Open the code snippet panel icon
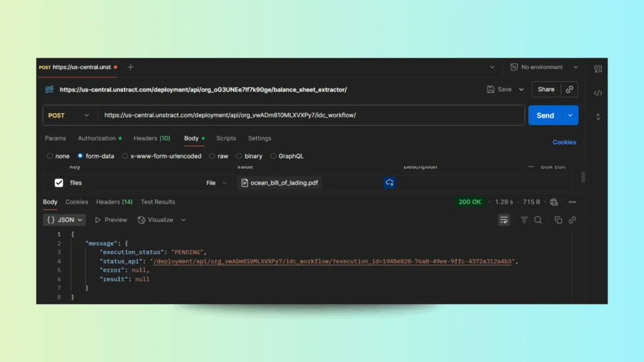 [x=598, y=93]
